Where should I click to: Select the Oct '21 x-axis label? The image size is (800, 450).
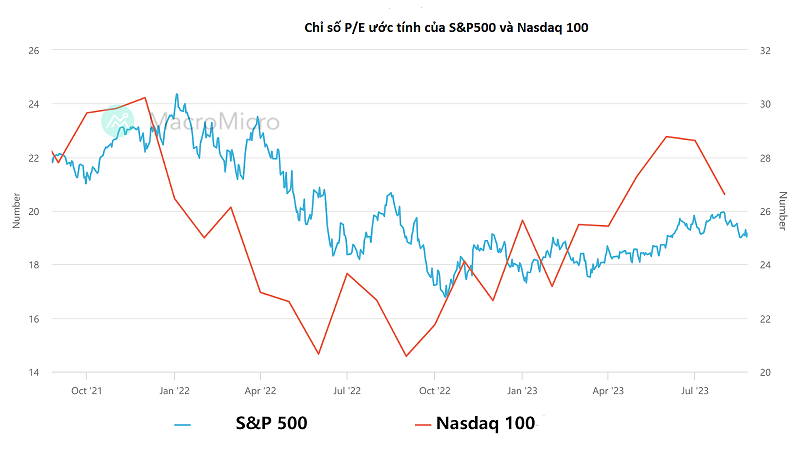click(x=88, y=389)
